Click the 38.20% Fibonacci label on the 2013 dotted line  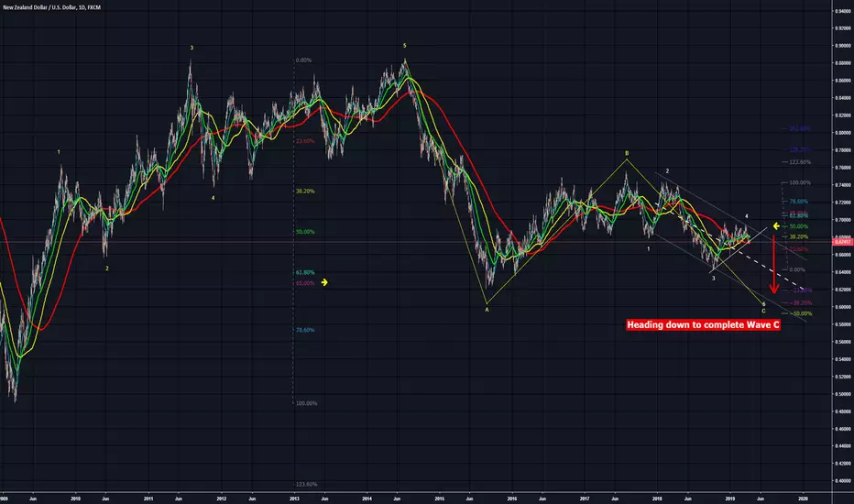click(305, 192)
